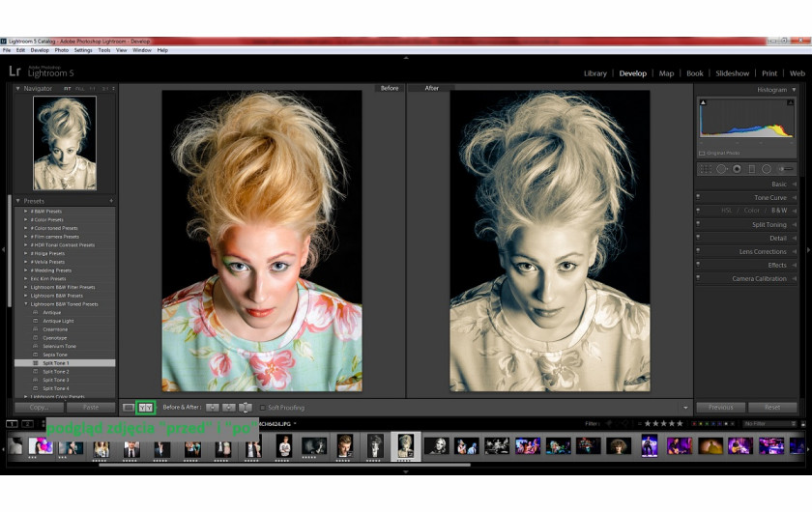812x512 pixels.
Task: Switch to the Slideshow module
Action: [733, 73]
